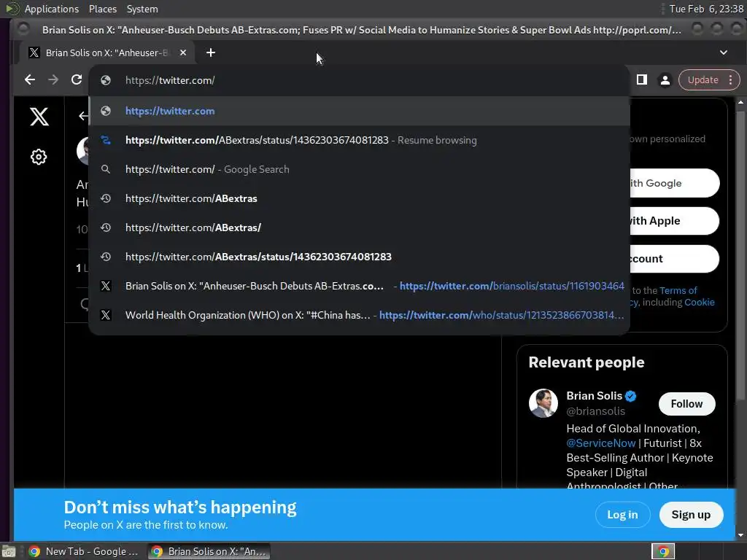Reload the current page
Screen dimensions: 747x560
pyautogui.click(x=76, y=79)
